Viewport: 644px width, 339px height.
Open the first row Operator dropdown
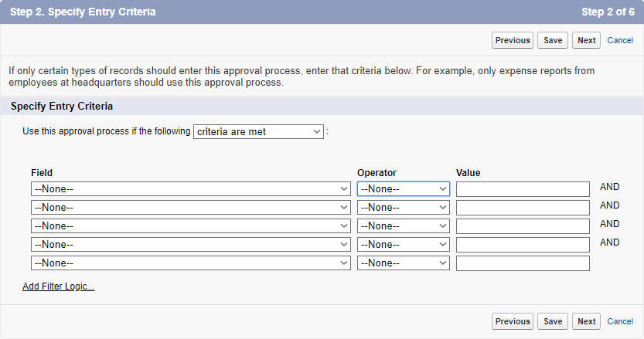point(403,189)
